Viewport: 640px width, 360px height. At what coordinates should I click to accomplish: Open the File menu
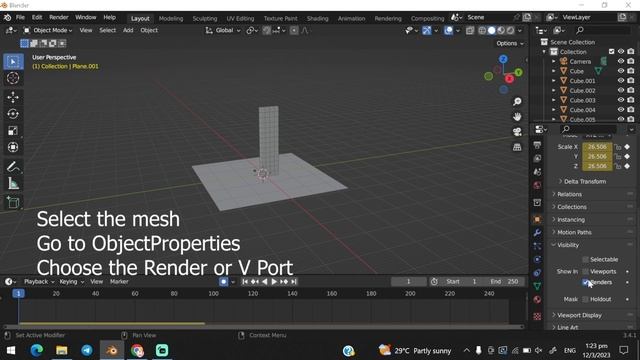coord(20,18)
